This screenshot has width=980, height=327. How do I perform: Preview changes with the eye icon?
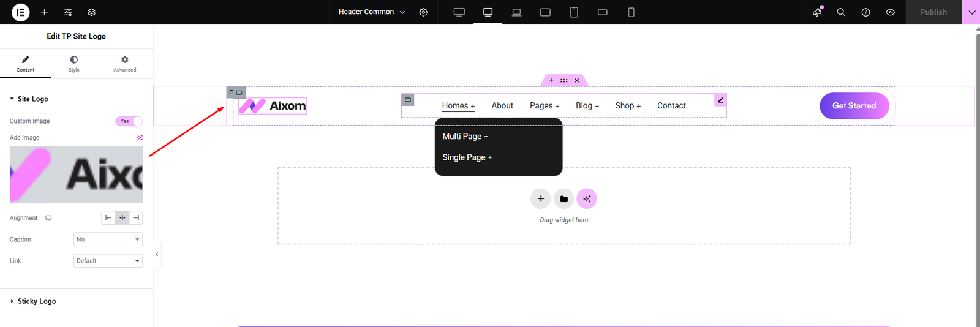(x=890, y=12)
